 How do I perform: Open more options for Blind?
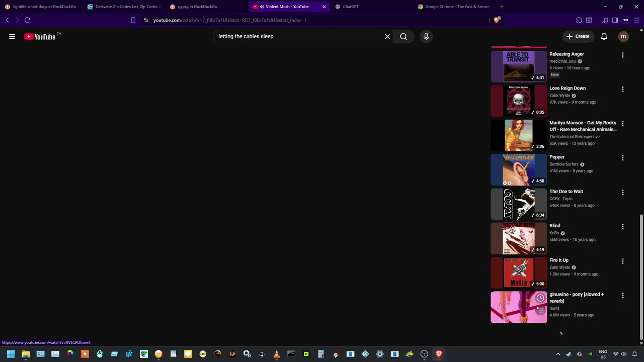pos(623,227)
